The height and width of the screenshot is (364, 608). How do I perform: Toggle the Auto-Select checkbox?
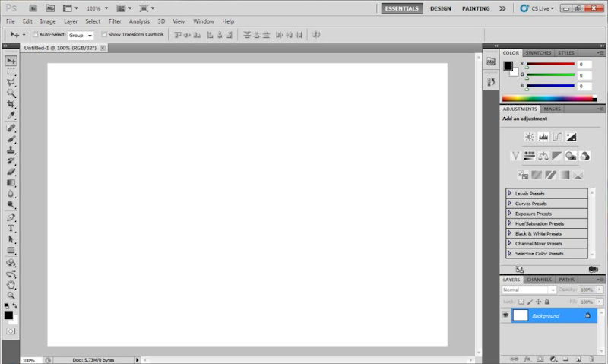tap(35, 34)
